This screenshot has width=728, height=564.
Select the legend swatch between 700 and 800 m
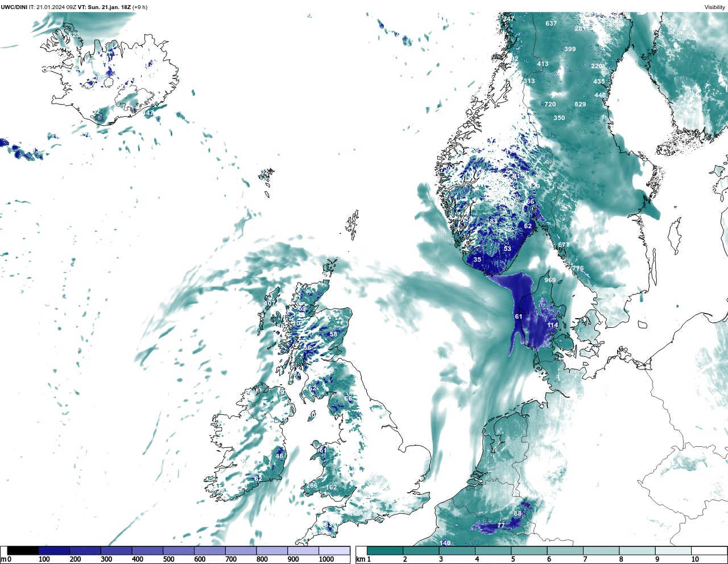(x=241, y=550)
